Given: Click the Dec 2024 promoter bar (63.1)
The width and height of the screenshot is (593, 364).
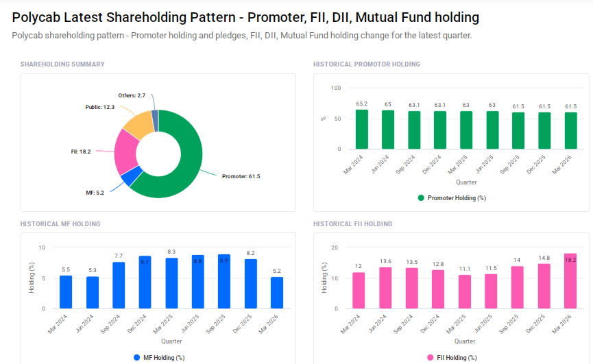Looking at the screenshot, I should 440,130.
